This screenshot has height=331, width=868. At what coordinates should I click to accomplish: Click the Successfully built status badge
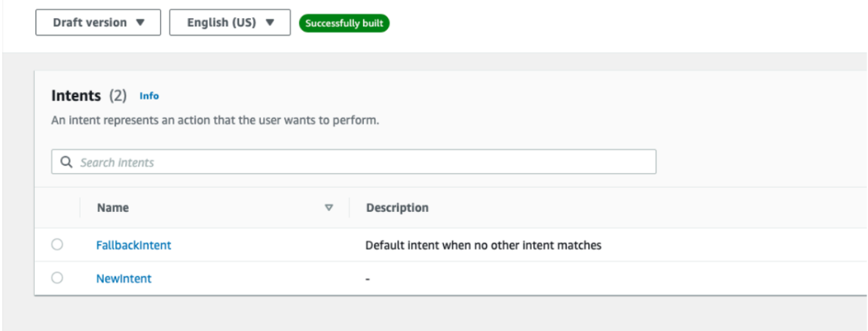coord(344,23)
